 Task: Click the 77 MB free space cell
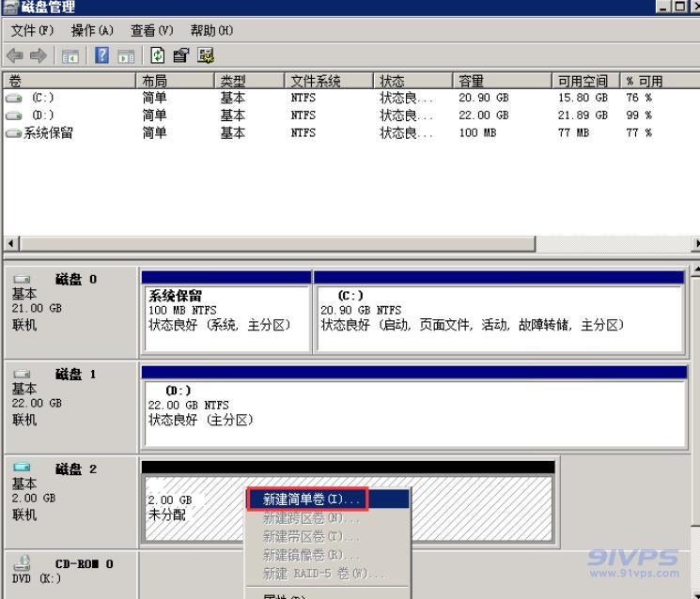coord(573,132)
